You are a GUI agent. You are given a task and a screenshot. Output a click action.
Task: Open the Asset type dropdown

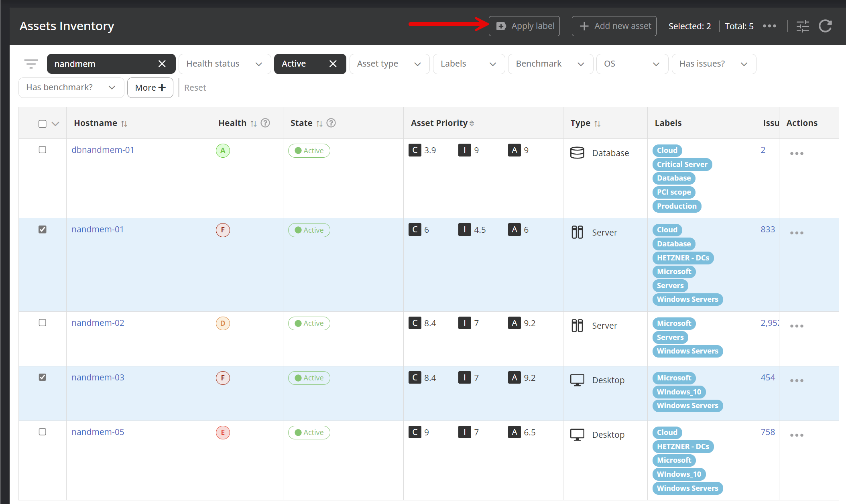pos(389,64)
